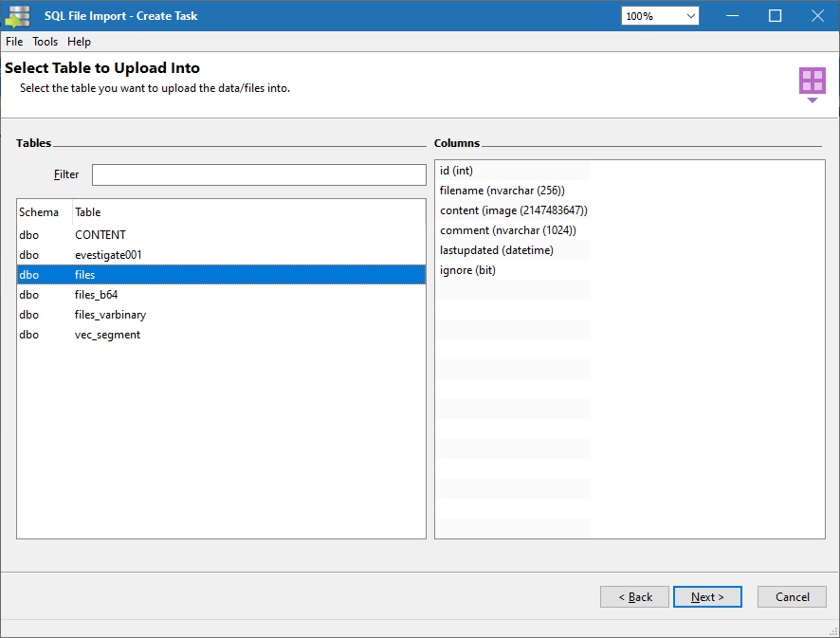840x638 pixels.
Task: Open the File menu
Action: pos(14,42)
